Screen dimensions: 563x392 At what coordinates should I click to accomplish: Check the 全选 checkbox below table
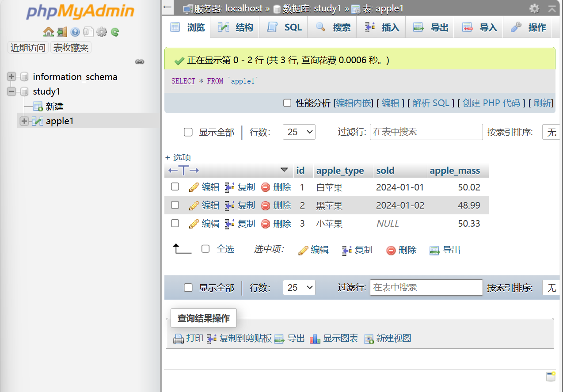[x=205, y=249]
